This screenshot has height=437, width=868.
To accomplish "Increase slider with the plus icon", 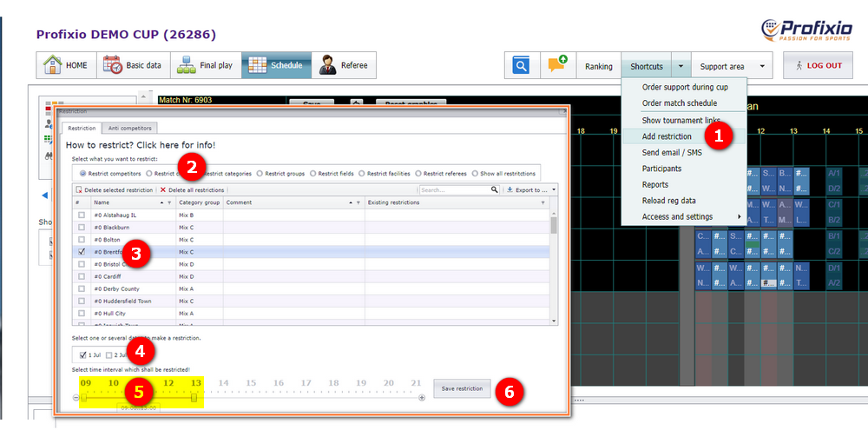I will (x=422, y=398).
